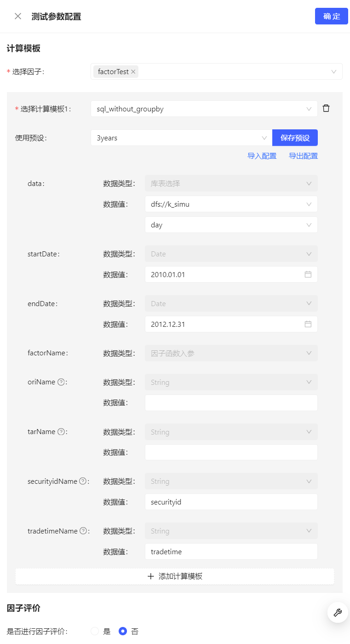Remove the factorTest tag from factor selection
The image size is (350, 644).
133,72
